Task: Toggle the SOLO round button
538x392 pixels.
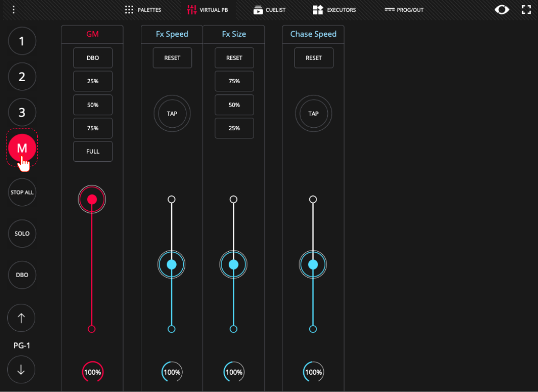Action: point(22,234)
